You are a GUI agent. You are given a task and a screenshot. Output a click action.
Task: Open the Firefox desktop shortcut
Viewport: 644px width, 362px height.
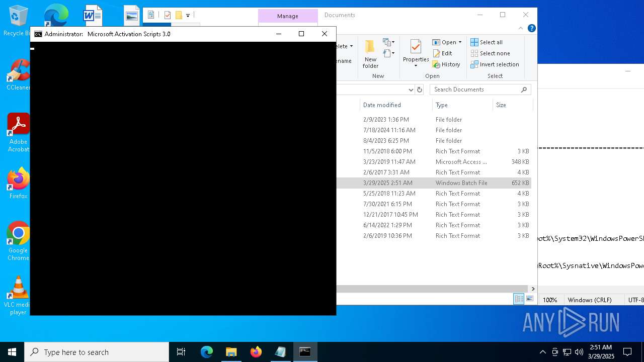[18, 184]
